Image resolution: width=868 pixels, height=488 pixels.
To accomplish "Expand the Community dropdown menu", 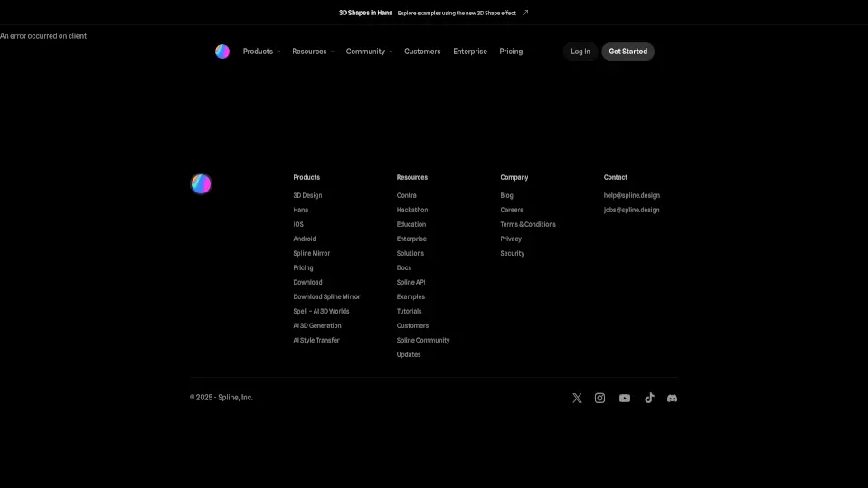I will pyautogui.click(x=369, y=52).
